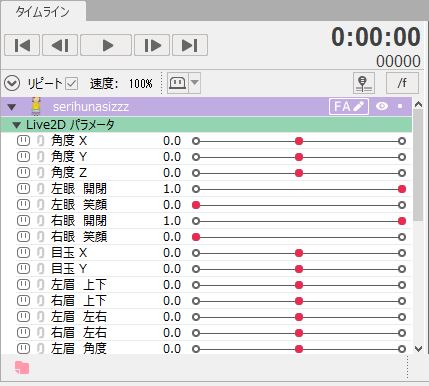Click the marker pin icon button
The width and height of the screenshot is (429, 386).
(x=364, y=83)
